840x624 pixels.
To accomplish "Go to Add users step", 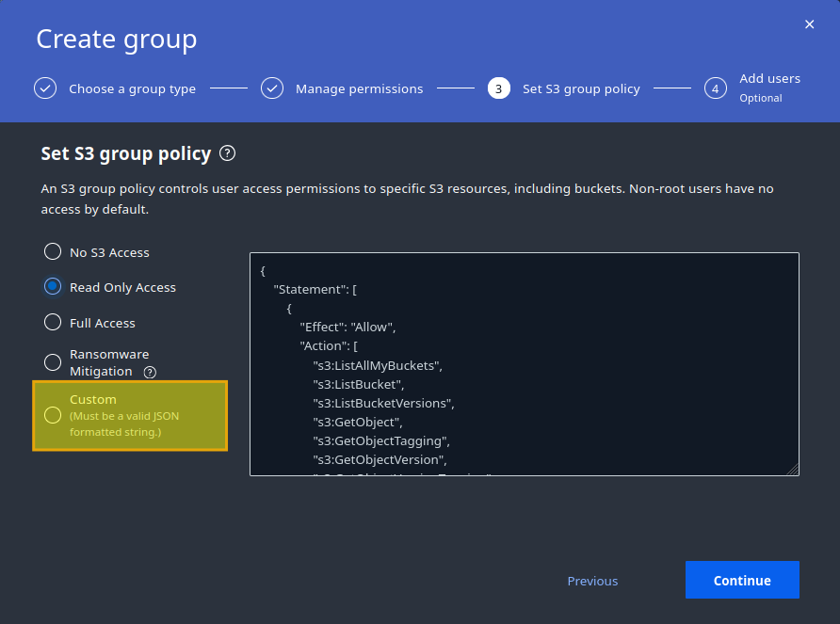I will 769,79.
